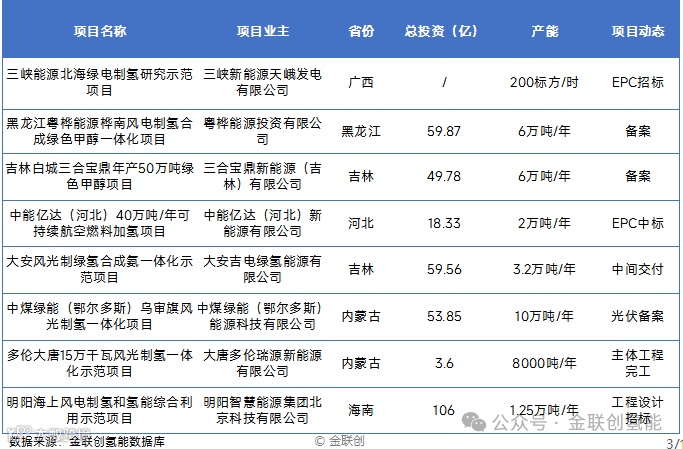Screen dimensions: 683x449
Task: Click the EPC中标 status cell
Action: [x=638, y=223]
